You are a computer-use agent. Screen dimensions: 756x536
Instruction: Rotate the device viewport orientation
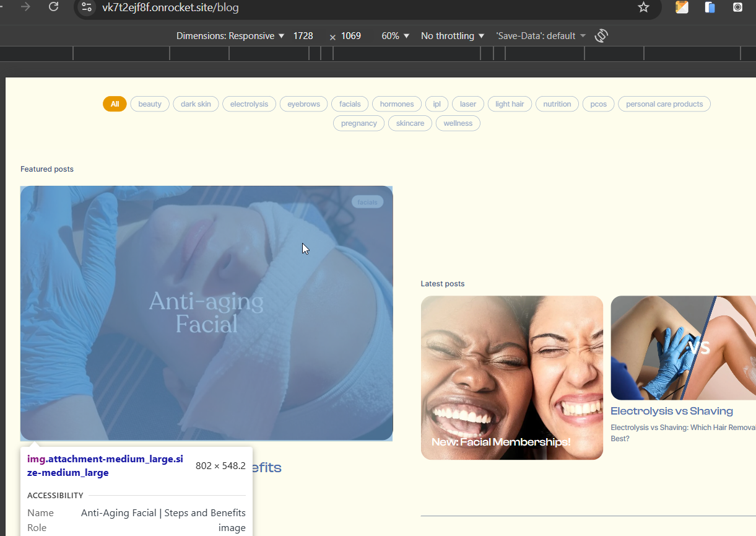click(x=601, y=36)
